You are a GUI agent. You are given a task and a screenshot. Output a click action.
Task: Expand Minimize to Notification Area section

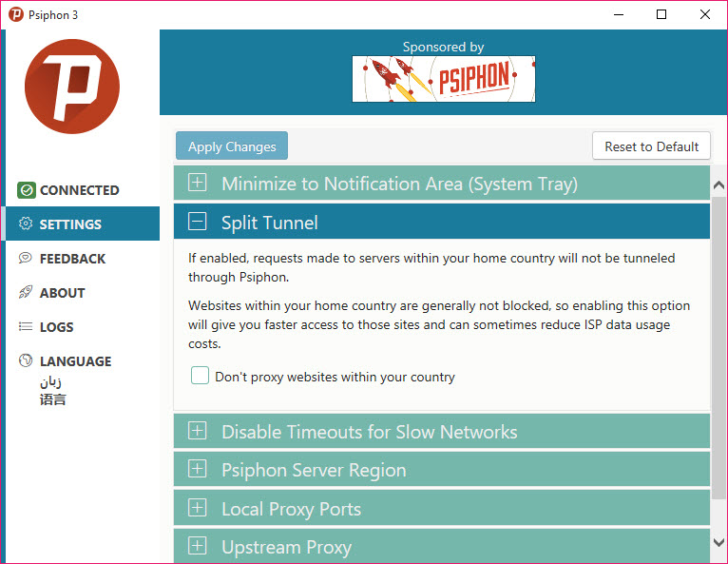[442, 184]
